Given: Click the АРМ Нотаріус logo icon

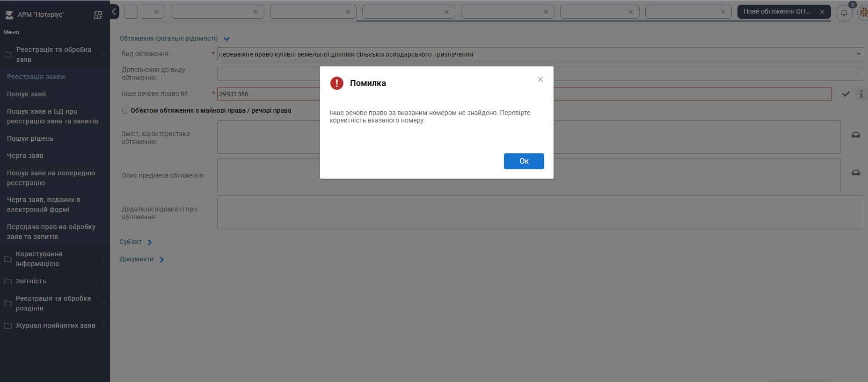Looking at the screenshot, I should (9, 15).
